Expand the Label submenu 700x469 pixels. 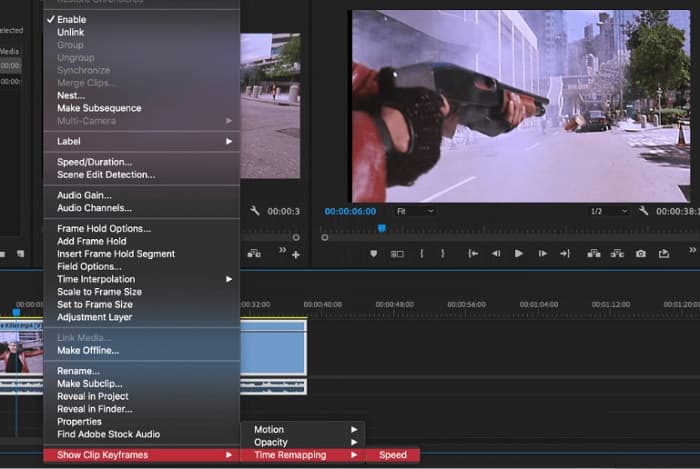coord(142,141)
